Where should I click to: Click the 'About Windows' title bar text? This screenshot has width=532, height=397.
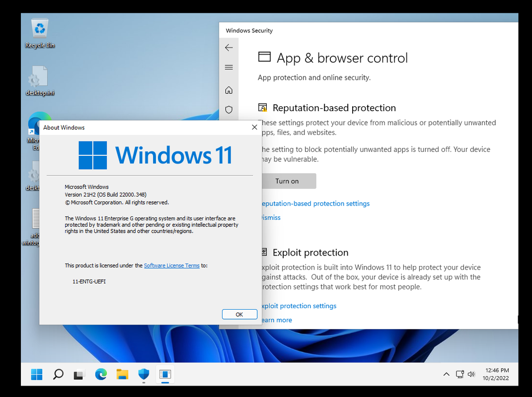coord(64,128)
